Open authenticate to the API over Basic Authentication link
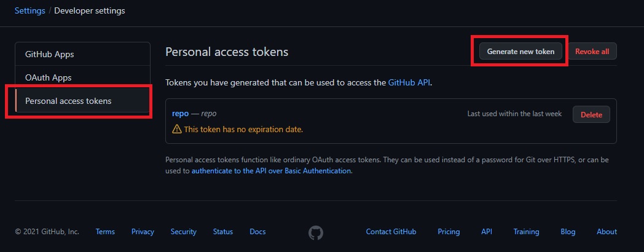Viewport: 644px width, 252px height. [x=271, y=171]
